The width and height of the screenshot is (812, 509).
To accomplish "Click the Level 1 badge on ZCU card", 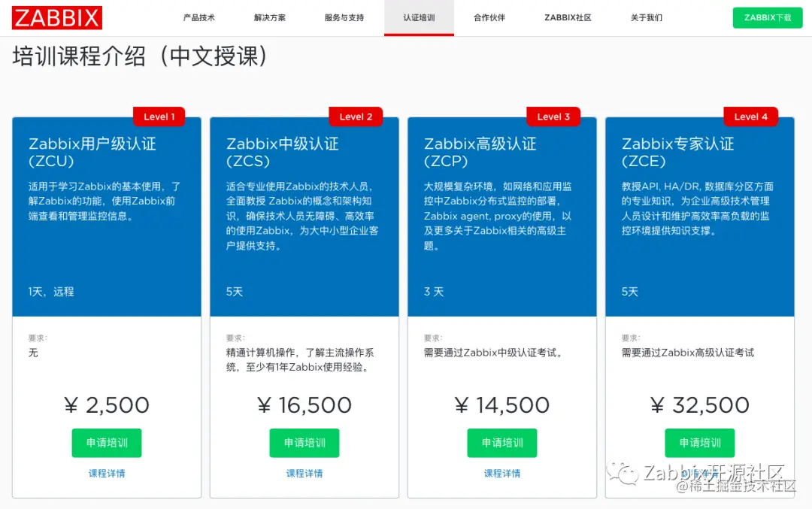I will (x=159, y=116).
